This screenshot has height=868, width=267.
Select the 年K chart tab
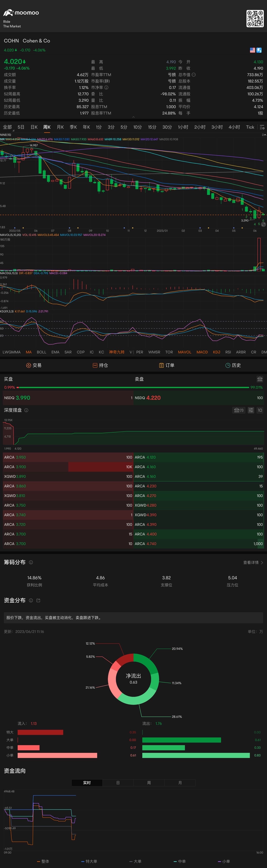click(87, 127)
